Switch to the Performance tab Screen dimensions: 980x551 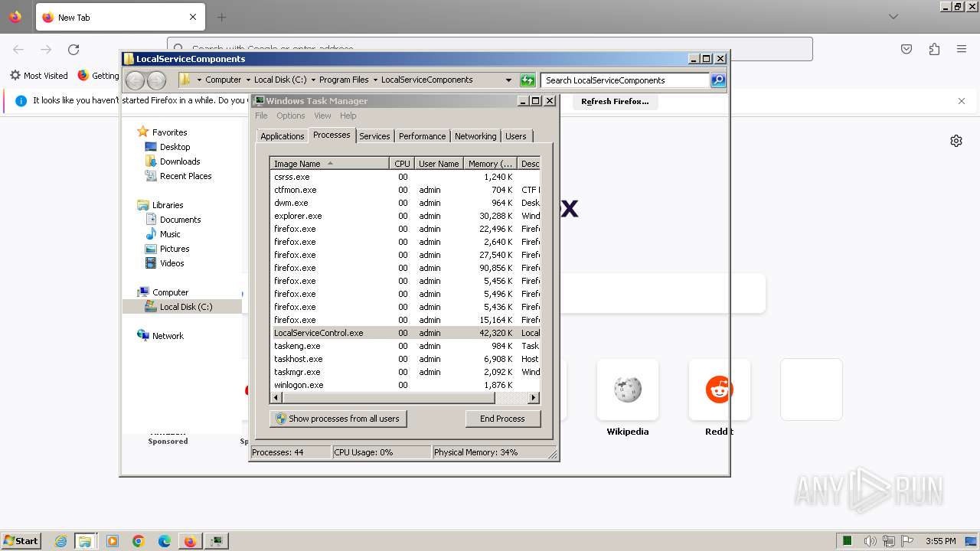coord(422,136)
